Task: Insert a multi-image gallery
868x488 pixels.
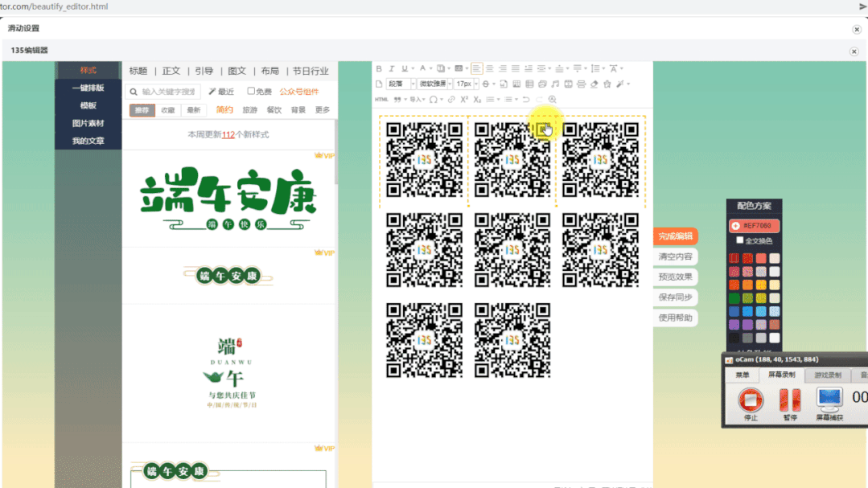Action: [542, 84]
